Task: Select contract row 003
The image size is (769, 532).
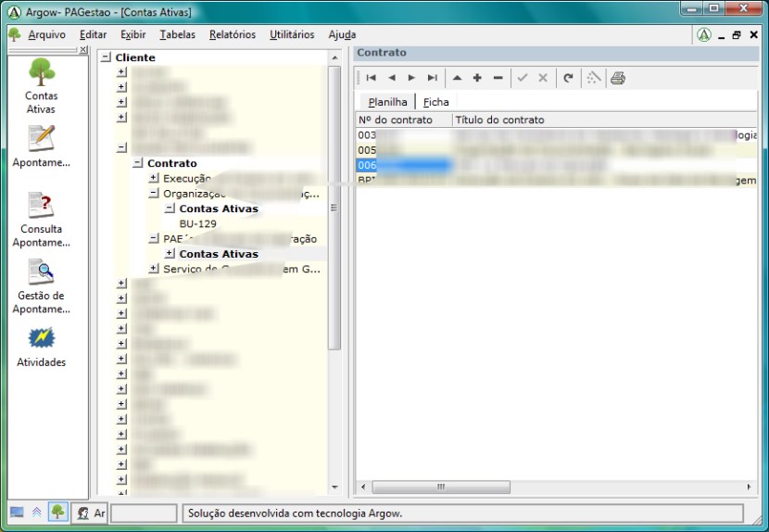Action: tap(557, 135)
